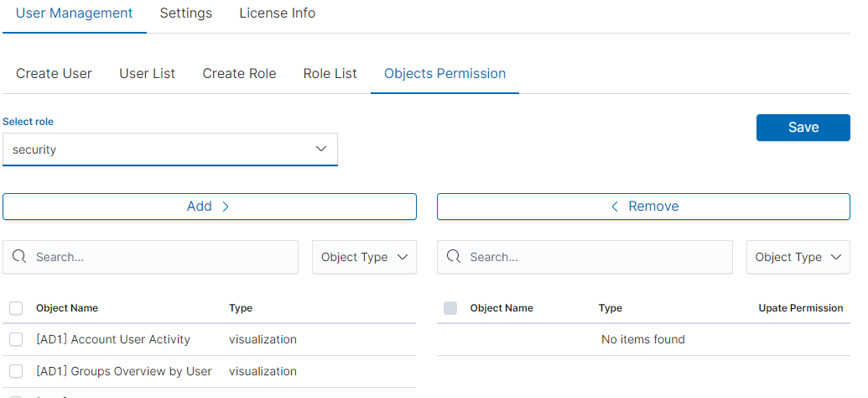Open the Role List sub-tab
868x398 pixels.
coord(330,74)
